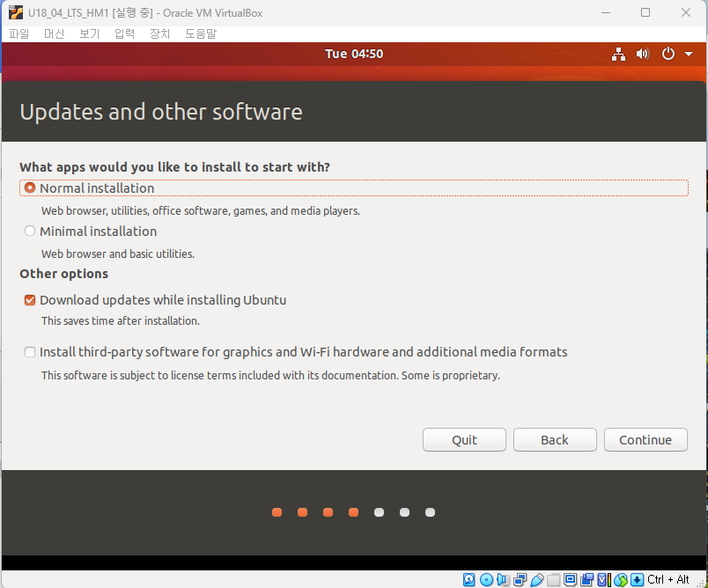708x588 pixels.
Task: Maximize the VirtualBox window
Action: [645, 12]
